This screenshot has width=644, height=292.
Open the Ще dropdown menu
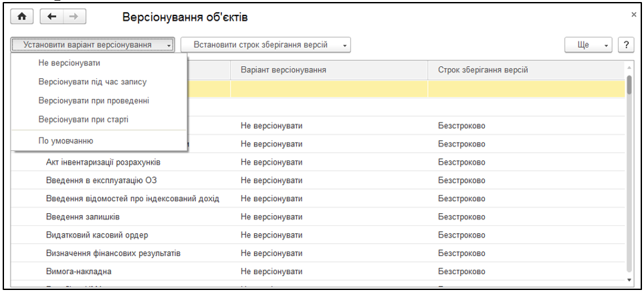click(588, 45)
